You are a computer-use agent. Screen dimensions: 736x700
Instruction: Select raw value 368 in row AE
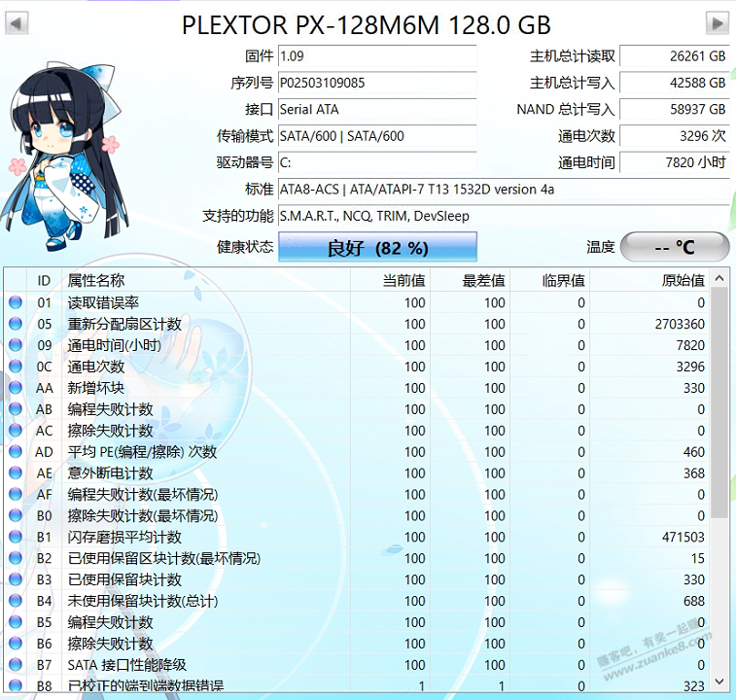694,473
